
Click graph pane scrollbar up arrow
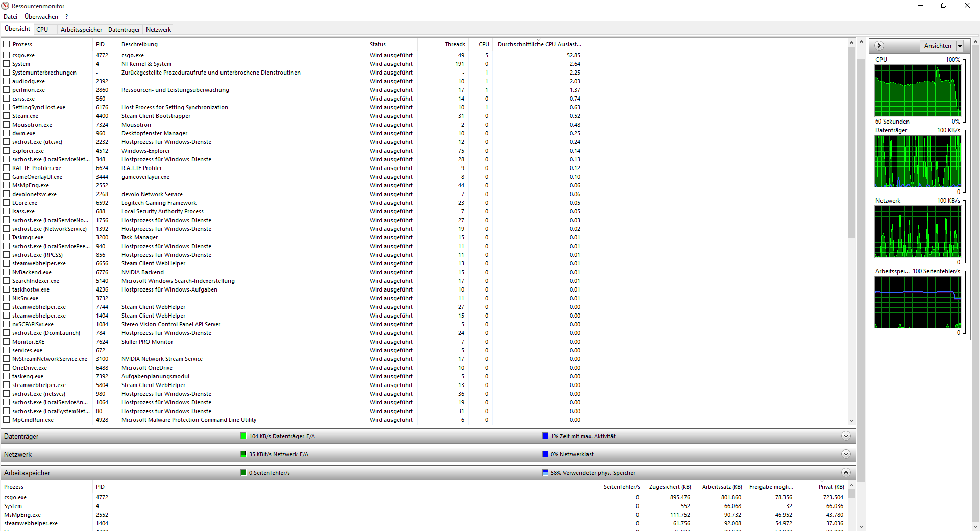[x=975, y=42]
